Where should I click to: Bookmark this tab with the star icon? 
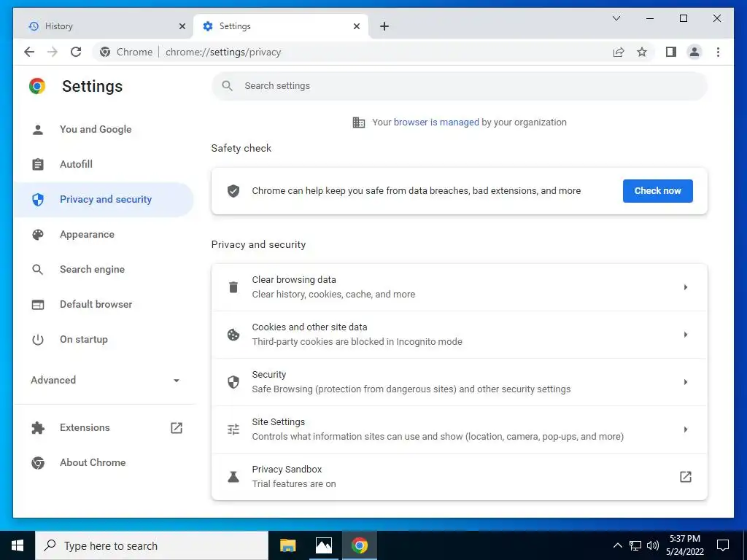click(642, 52)
